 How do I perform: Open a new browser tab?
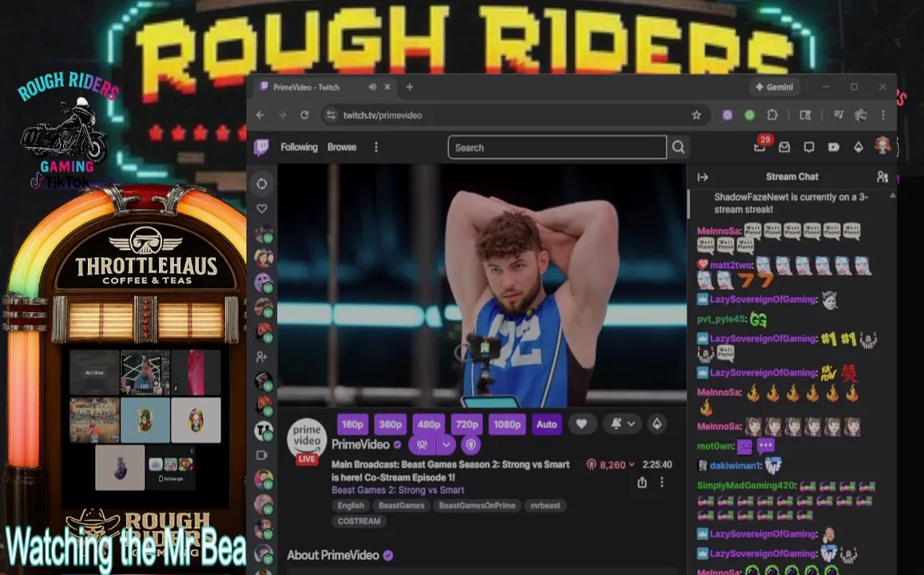click(x=410, y=87)
